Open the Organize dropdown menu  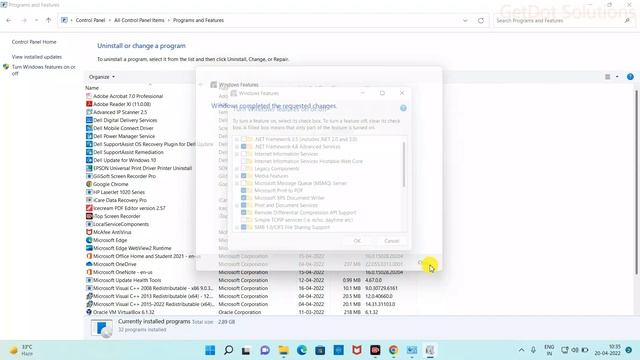(x=102, y=77)
